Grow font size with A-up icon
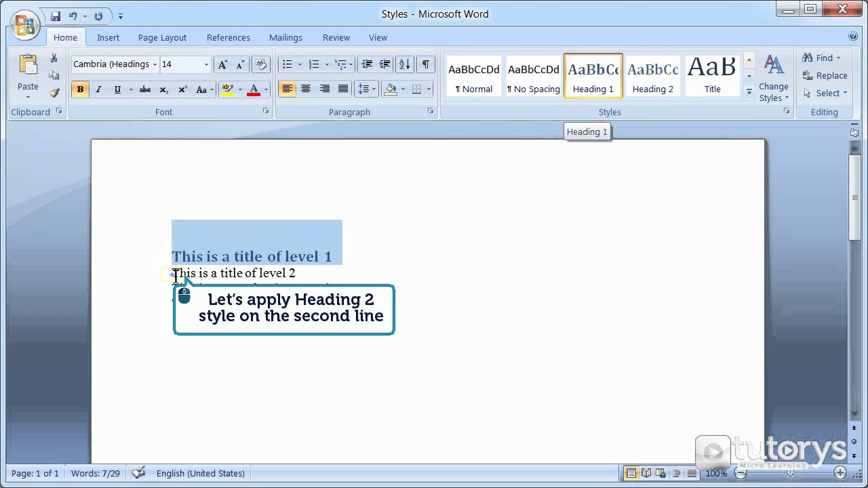Screen dimensions: 868x488 (x=222, y=64)
